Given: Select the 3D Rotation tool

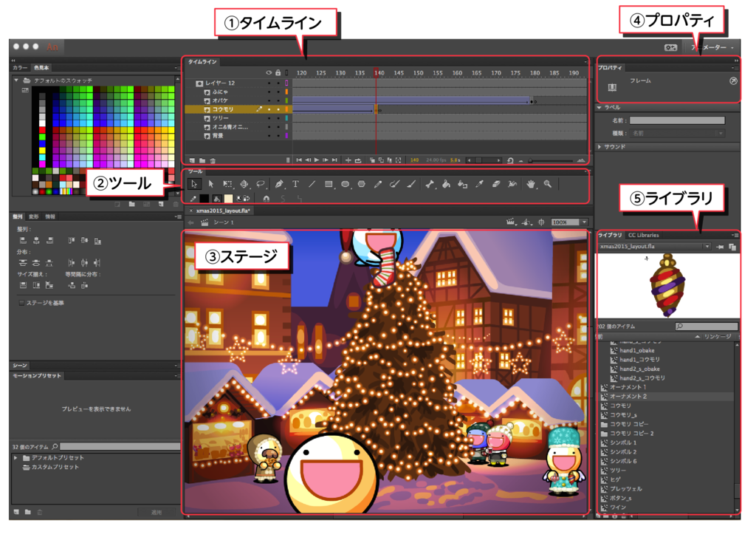Looking at the screenshot, I should tap(244, 184).
